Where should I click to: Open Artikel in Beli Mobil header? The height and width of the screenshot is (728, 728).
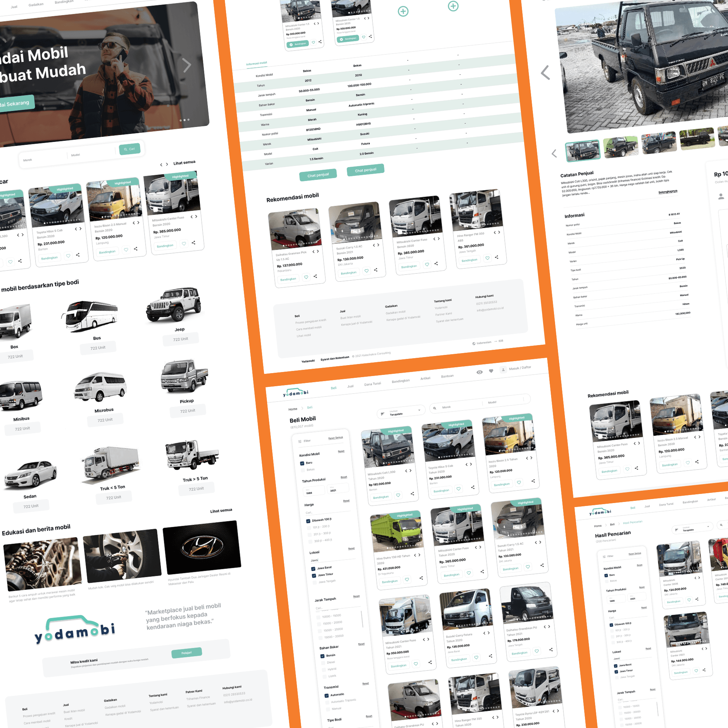(426, 378)
